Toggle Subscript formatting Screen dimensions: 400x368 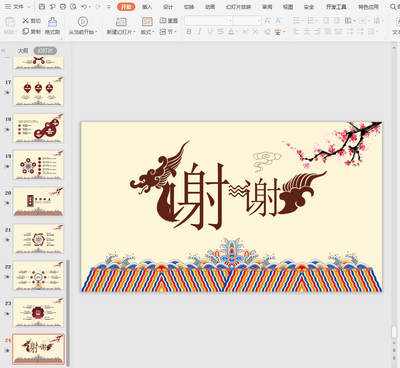256,32
